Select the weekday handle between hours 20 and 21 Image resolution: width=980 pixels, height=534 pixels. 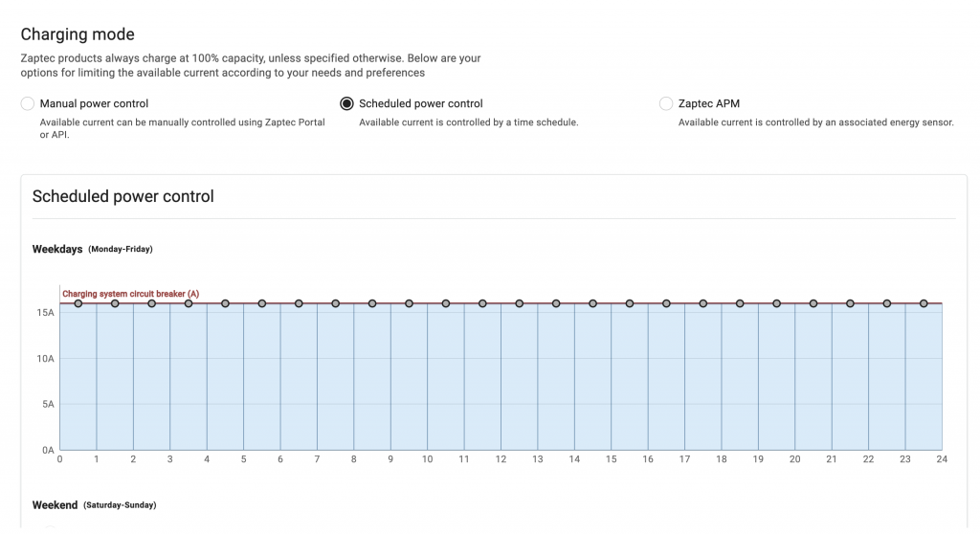click(813, 303)
